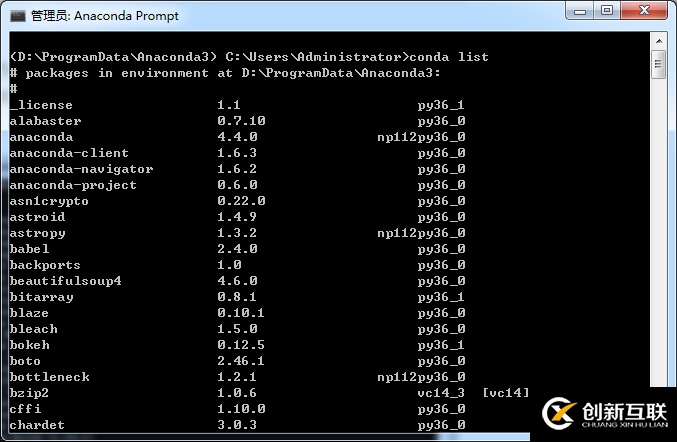
Task: Click build 'vc14_3' in bzip2 row
Action: (441, 393)
